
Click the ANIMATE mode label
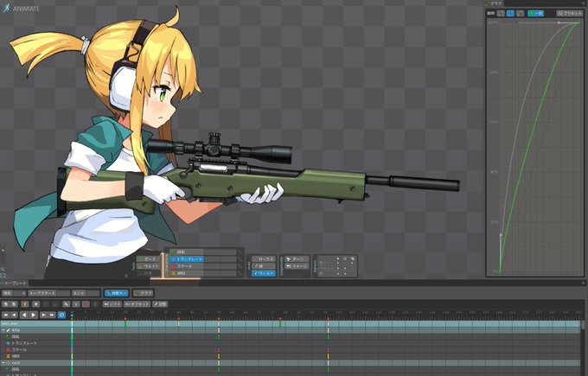pyautogui.click(x=26, y=9)
